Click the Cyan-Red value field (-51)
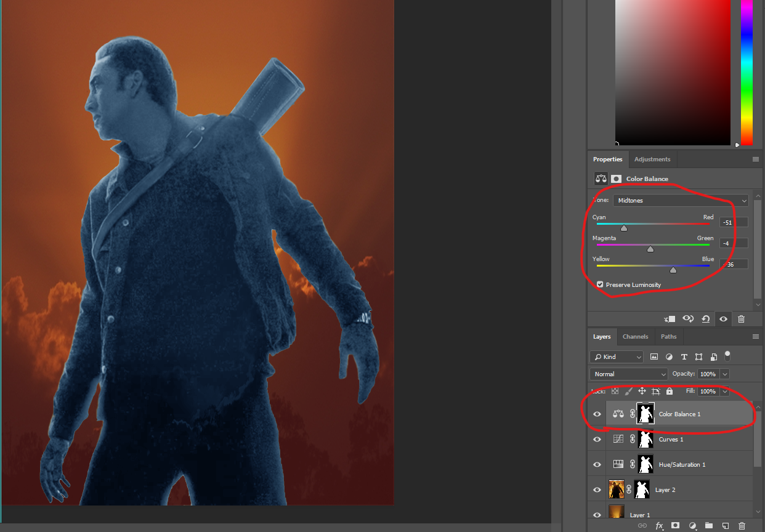Viewport: 765px width, 532px height. (x=734, y=222)
